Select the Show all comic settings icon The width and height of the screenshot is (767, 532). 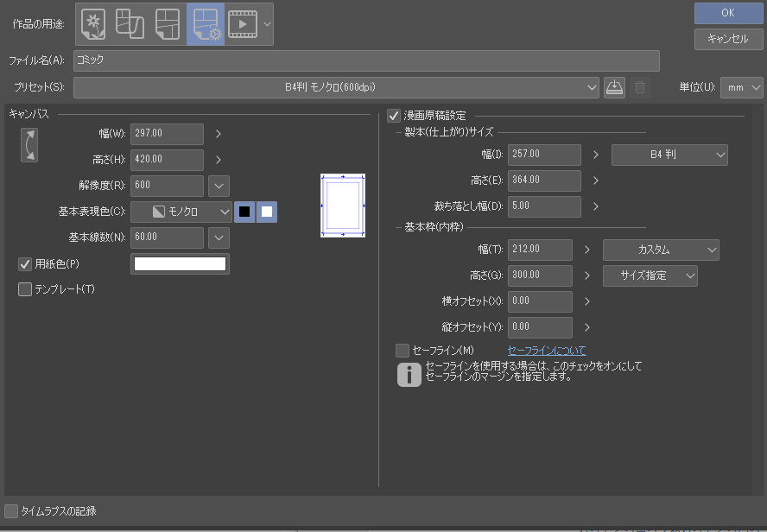[x=206, y=24]
